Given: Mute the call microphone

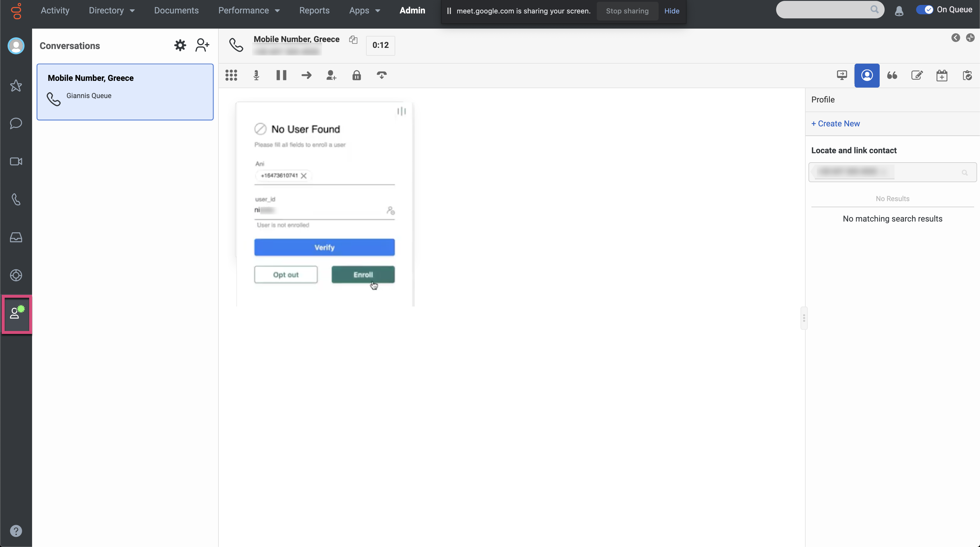Looking at the screenshot, I should tap(256, 75).
